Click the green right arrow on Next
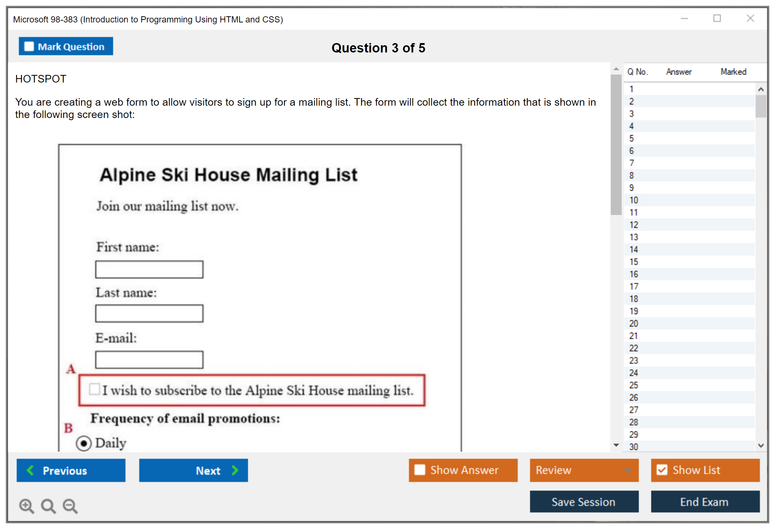Screen dimensions: 778x532 [235, 470]
